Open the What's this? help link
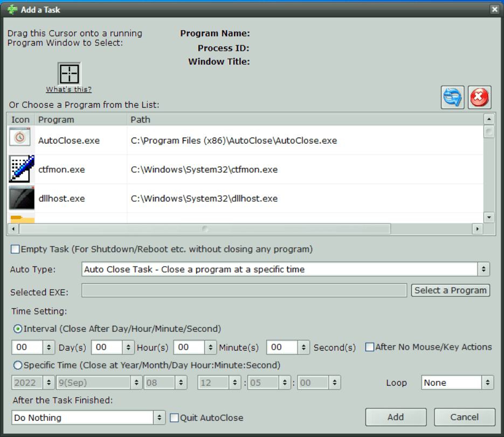 click(69, 90)
